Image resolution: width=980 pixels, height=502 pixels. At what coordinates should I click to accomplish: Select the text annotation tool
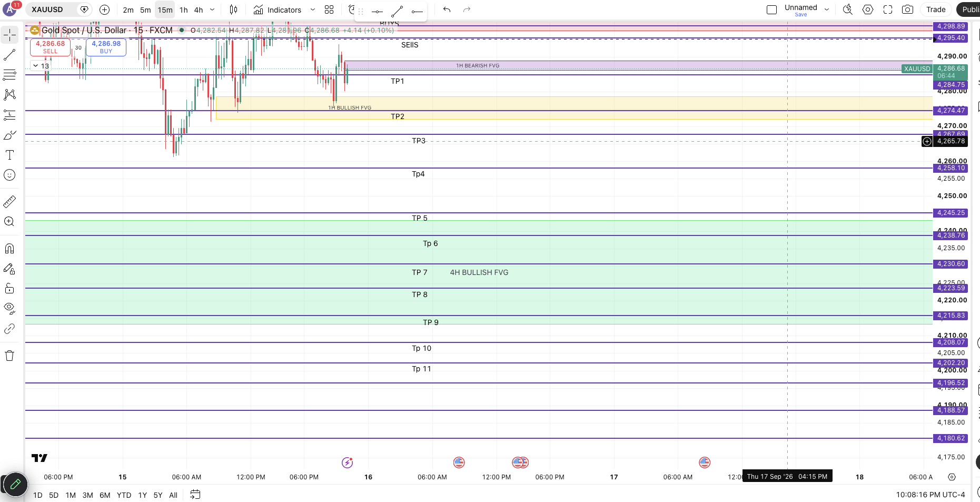pyautogui.click(x=9, y=155)
